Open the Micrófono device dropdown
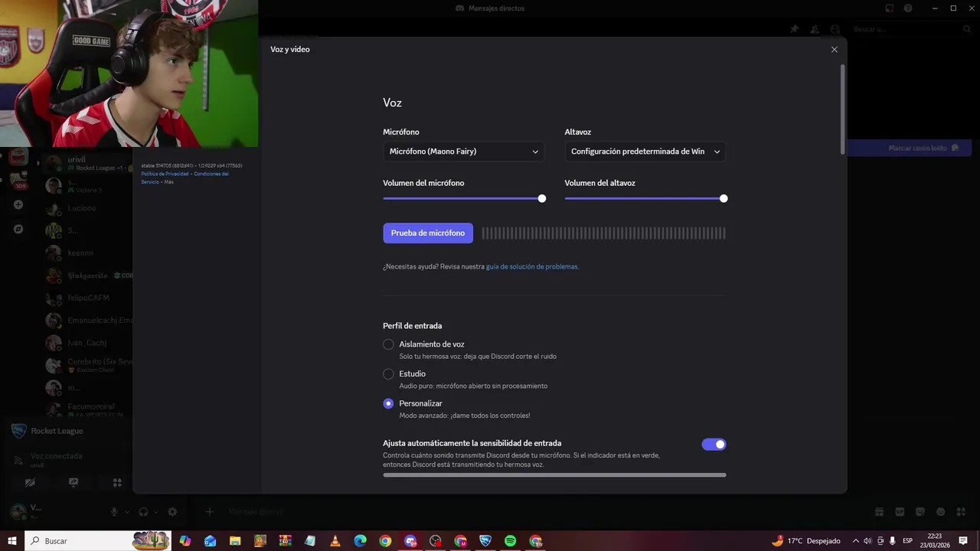 pos(463,152)
